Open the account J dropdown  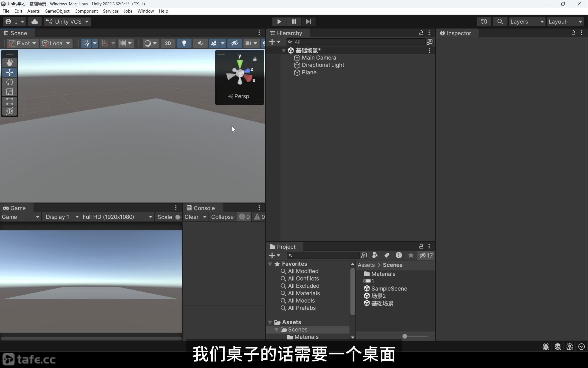click(14, 22)
